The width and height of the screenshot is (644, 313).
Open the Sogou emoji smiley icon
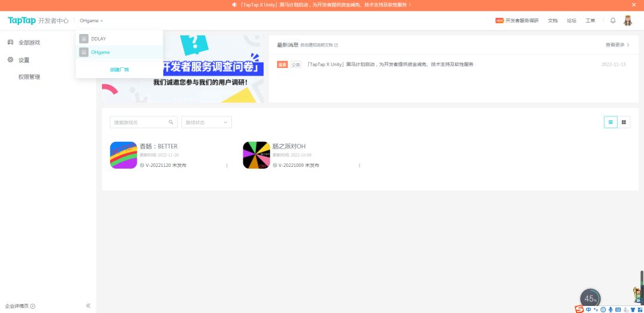coord(603,309)
